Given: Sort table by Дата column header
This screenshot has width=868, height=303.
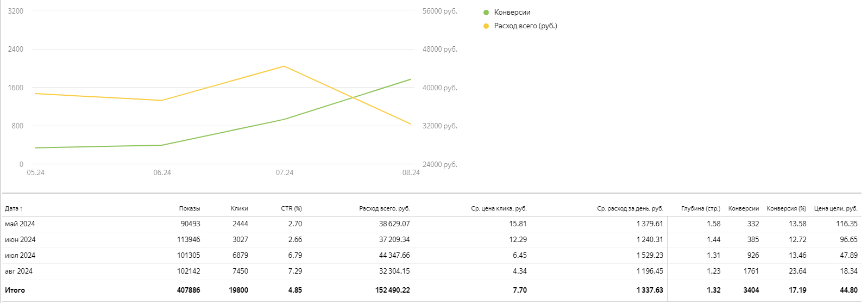Looking at the screenshot, I should [x=11, y=208].
